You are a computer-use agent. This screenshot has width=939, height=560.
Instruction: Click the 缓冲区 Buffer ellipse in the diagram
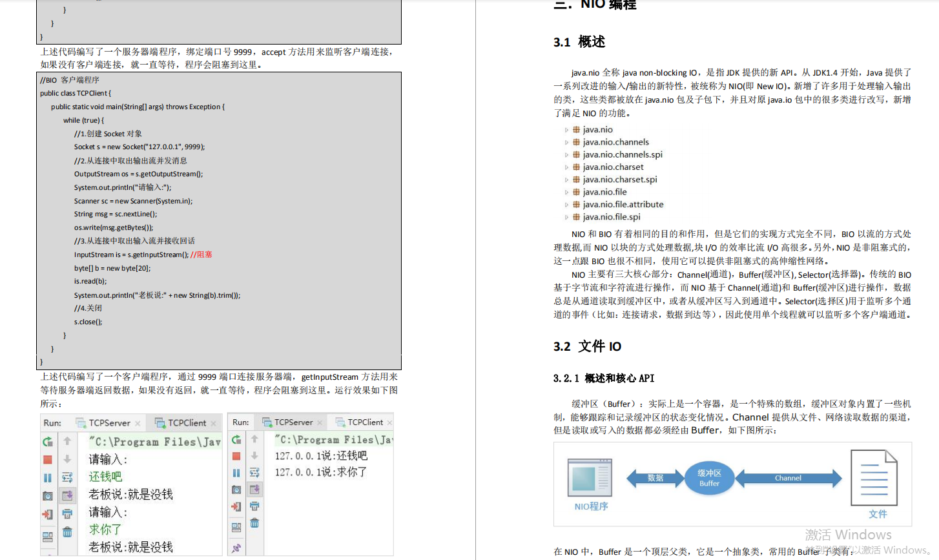[x=709, y=478]
